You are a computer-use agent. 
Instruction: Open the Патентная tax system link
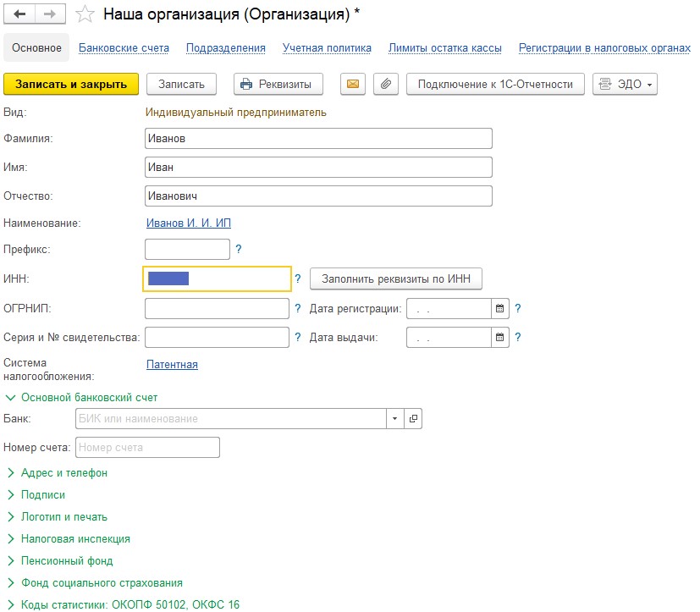(x=172, y=365)
